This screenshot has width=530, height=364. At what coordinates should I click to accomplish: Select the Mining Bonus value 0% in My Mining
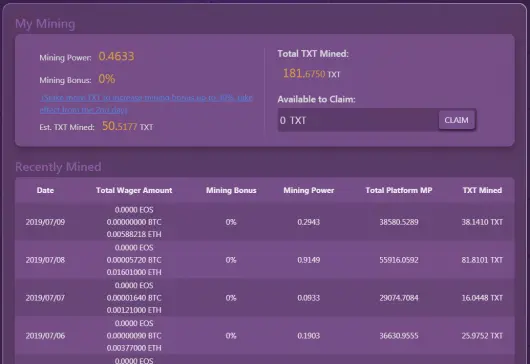point(107,79)
